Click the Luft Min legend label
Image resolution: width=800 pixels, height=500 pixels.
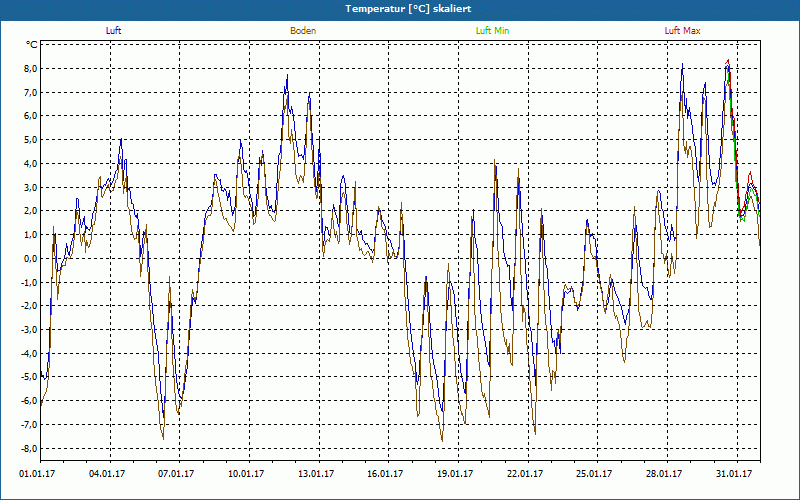pos(492,31)
